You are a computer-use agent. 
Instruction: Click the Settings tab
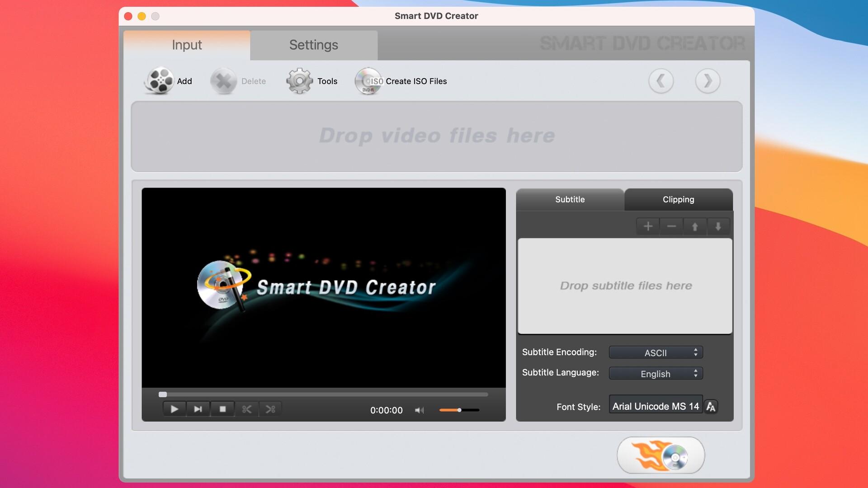(x=313, y=45)
